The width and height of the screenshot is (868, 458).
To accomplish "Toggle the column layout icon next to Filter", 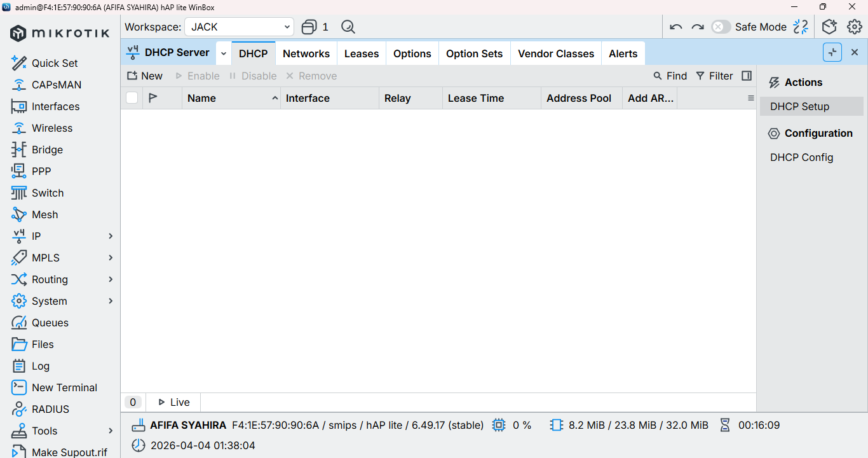I will (747, 76).
